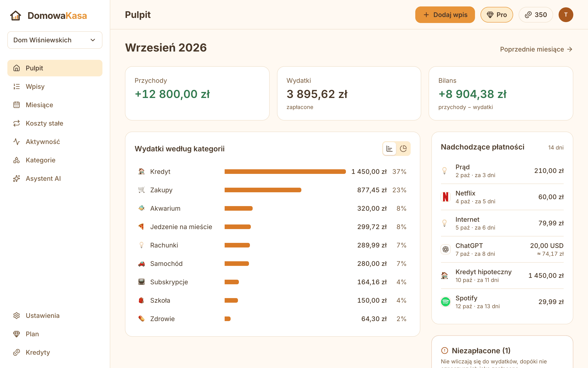Click the "Wrzesień 2026" heading
The height and width of the screenshot is (368, 588).
point(166,48)
